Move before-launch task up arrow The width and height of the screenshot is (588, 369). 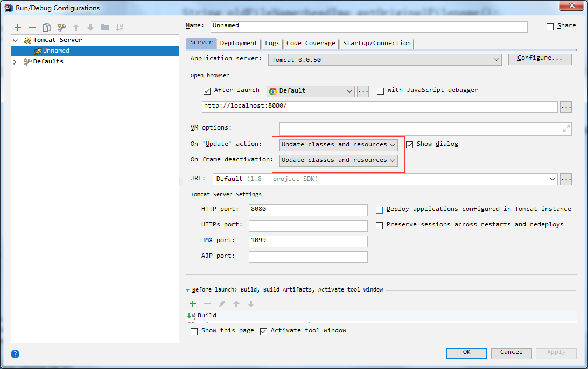pos(236,304)
